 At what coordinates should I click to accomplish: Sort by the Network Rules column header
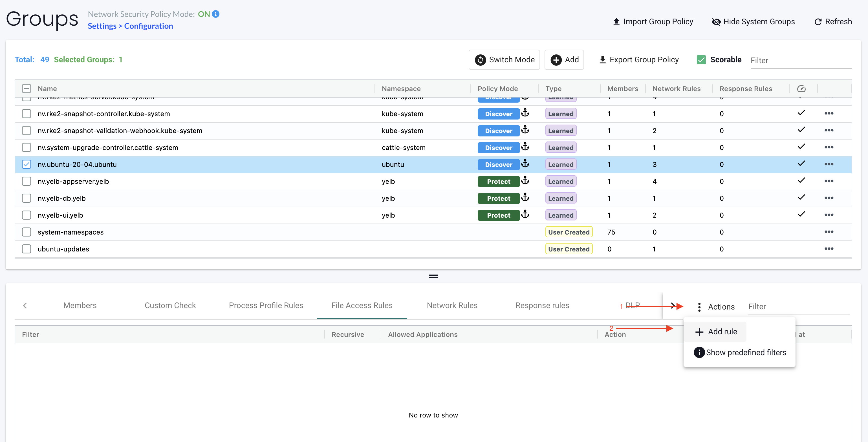pos(676,89)
